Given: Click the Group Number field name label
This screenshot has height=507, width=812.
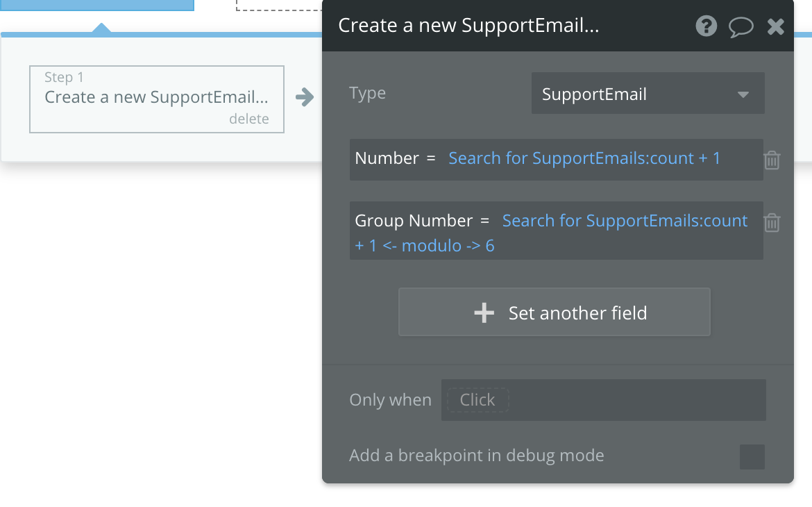Looking at the screenshot, I should (414, 221).
